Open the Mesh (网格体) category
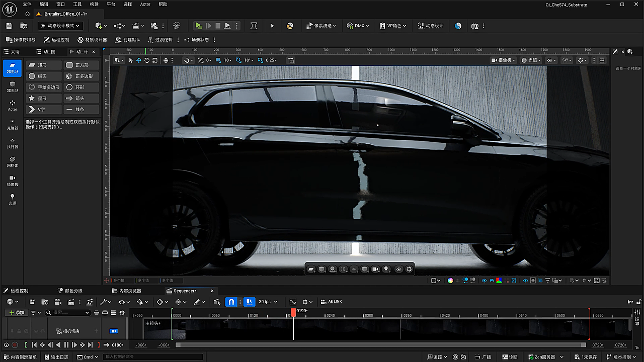 click(x=13, y=161)
